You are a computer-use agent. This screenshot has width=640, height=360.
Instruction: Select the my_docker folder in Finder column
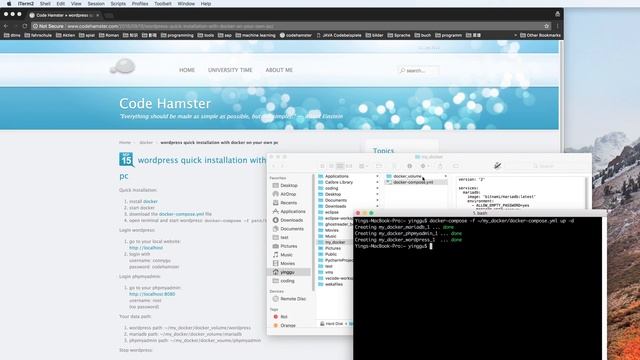(x=335, y=242)
